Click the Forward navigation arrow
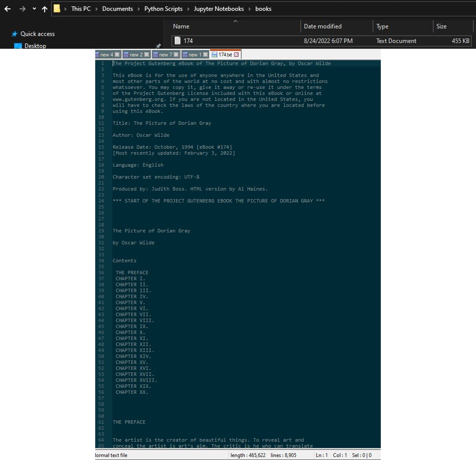The height and width of the screenshot is (460, 476). tap(22, 9)
